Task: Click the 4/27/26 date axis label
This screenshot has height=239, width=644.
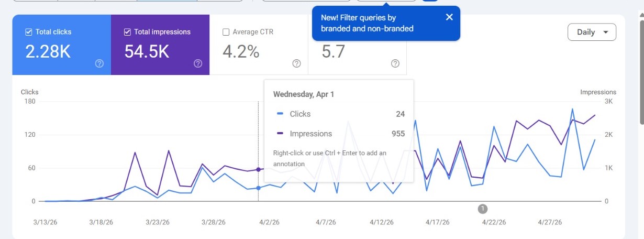Action: [550, 222]
